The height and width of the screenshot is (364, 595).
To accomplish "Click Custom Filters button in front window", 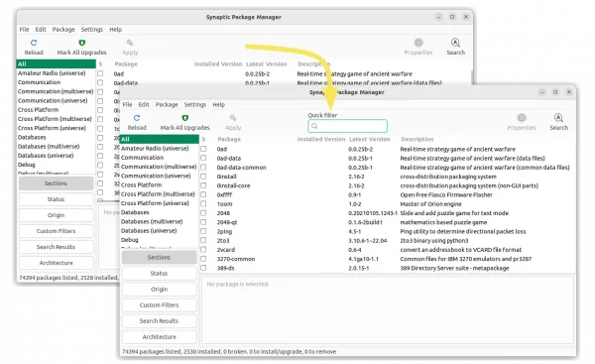I will tap(159, 305).
